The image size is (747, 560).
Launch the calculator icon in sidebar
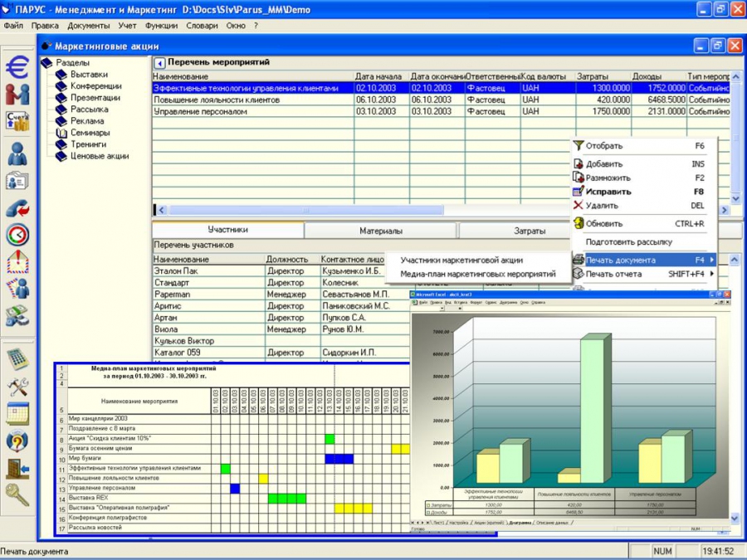point(17,359)
